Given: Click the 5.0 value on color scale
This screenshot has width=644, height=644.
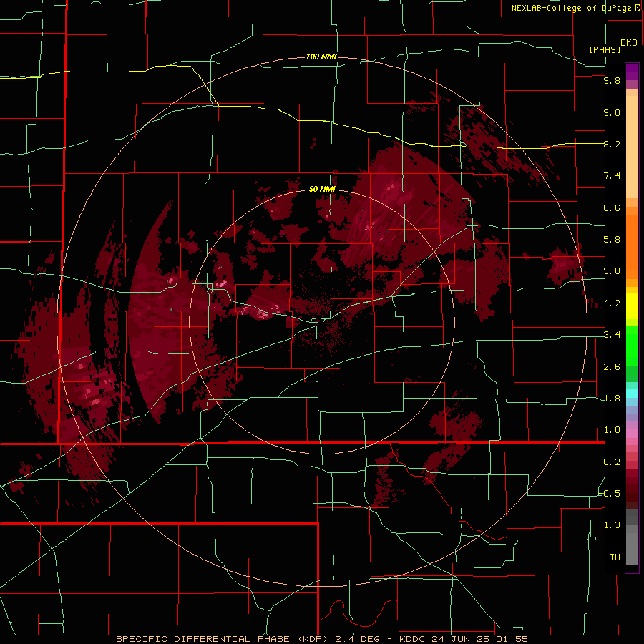Looking at the screenshot, I should 612,271.
